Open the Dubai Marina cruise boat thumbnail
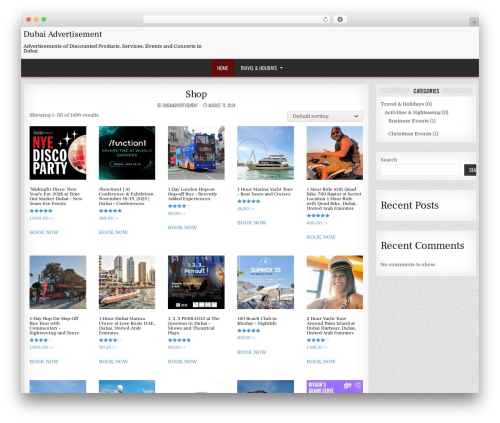Image resolution: width=500 pixels, height=423 pixels. tap(127, 282)
